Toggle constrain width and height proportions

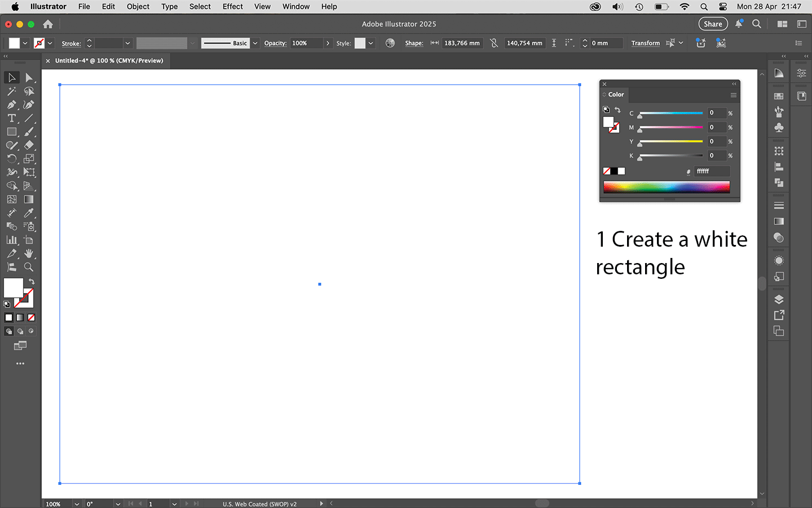tap(494, 43)
